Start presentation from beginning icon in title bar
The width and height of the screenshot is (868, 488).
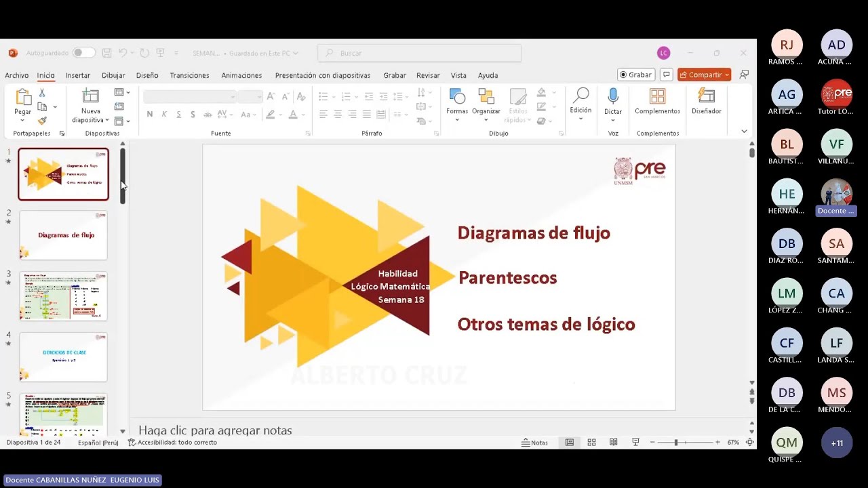click(x=161, y=53)
